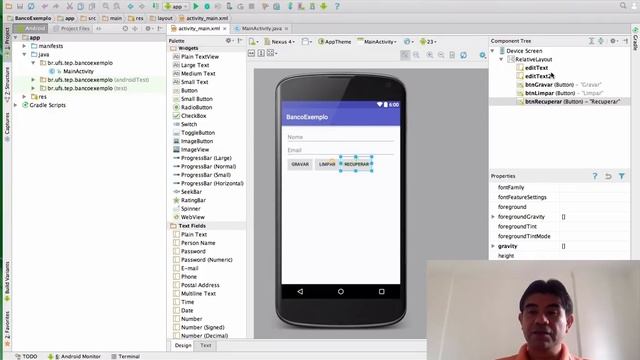Expand the foregroundGravity property
Viewport: 640px width, 360px height.
tap(493, 217)
